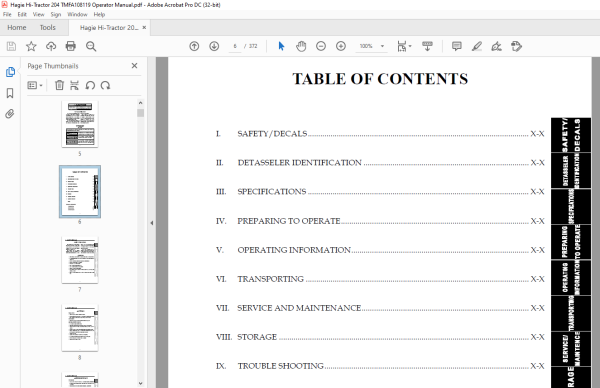Click the Print file icon

tap(71, 46)
